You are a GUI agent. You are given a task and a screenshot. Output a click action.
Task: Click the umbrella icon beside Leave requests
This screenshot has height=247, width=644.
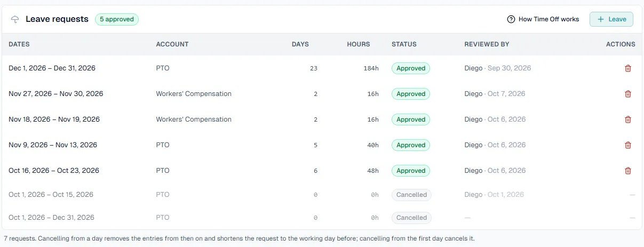click(x=15, y=19)
